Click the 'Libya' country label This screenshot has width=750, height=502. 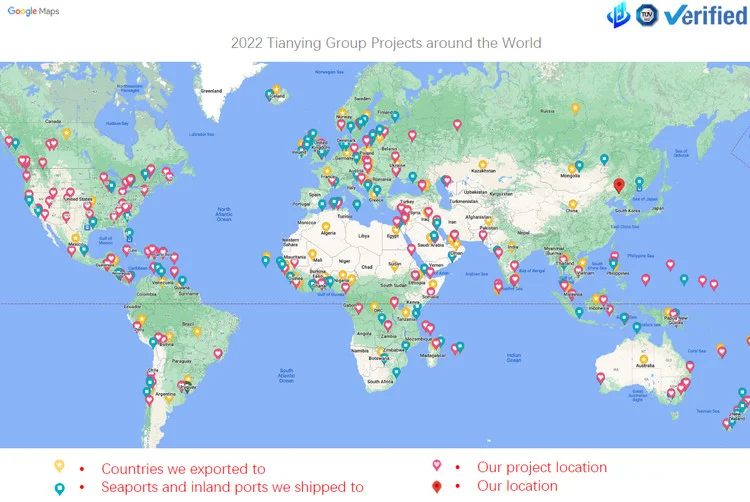(x=364, y=236)
